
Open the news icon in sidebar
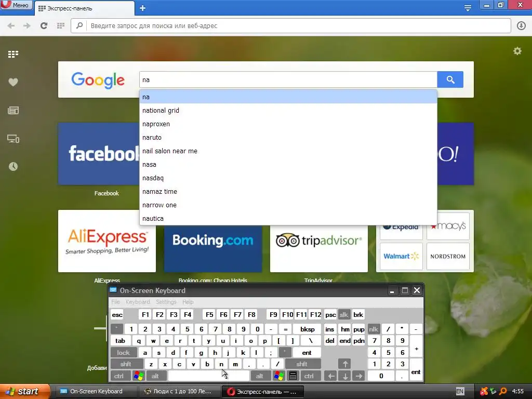[x=13, y=110]
